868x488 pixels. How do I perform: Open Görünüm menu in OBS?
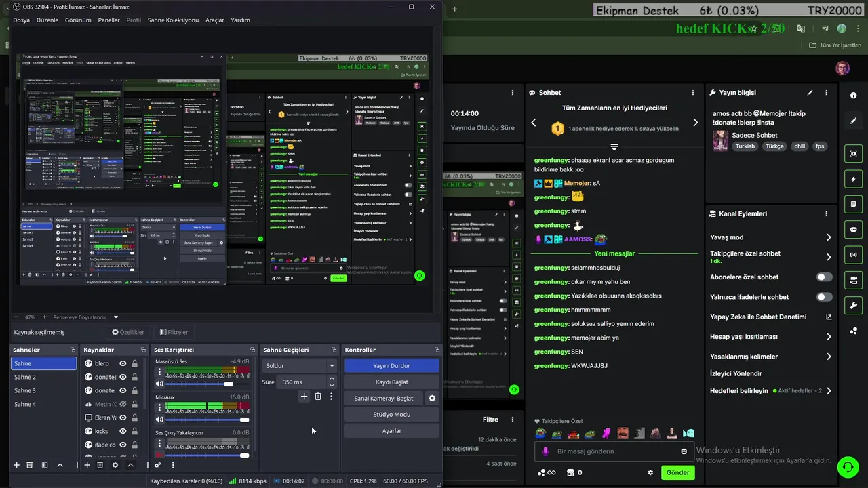(x=78, y=20)
